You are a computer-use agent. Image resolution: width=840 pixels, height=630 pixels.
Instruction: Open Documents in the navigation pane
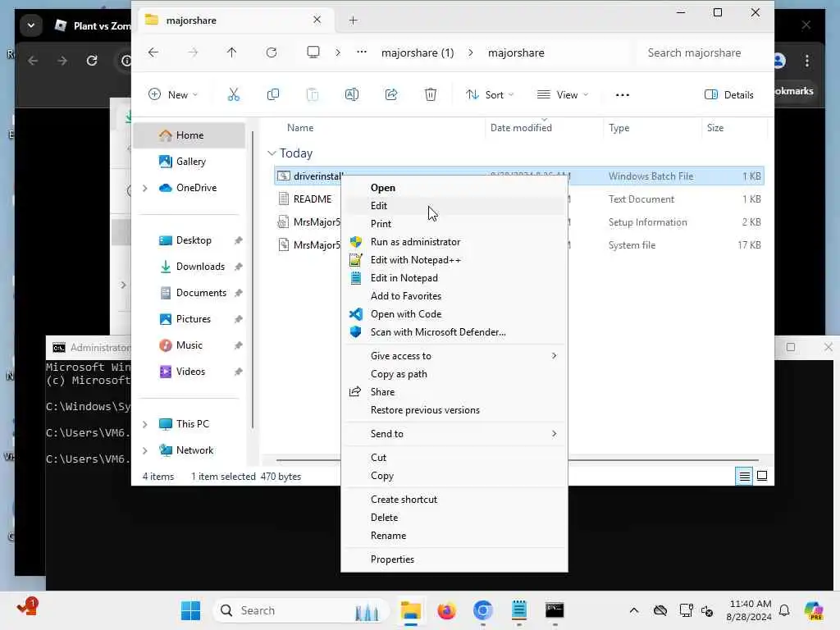point(189,293)
